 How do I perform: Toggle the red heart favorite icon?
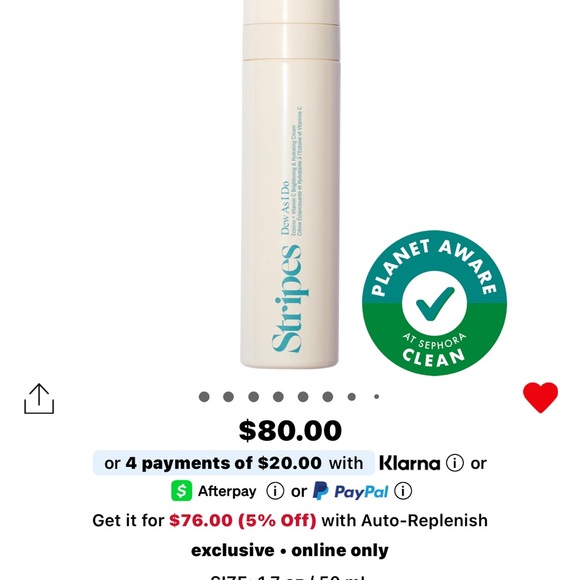click(540, 397)
